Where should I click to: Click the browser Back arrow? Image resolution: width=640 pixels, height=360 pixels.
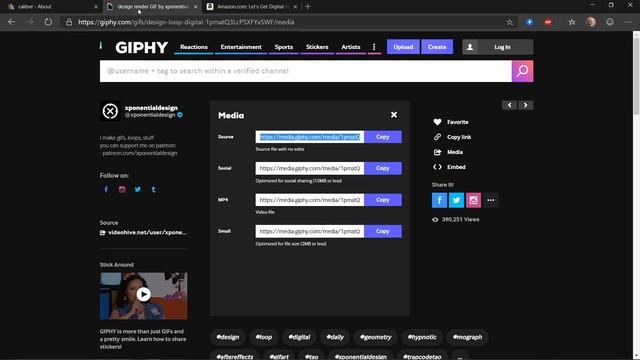(11, 22)
